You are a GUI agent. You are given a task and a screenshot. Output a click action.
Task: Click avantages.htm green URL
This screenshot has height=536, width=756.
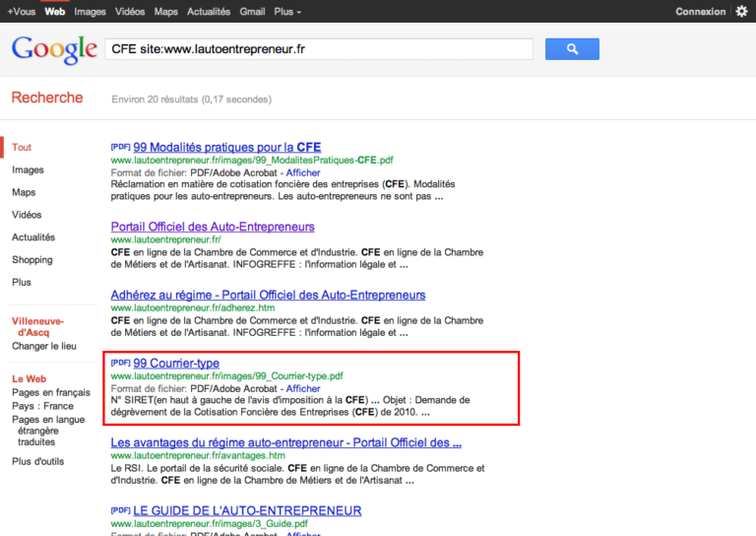[x=198, y=455]
